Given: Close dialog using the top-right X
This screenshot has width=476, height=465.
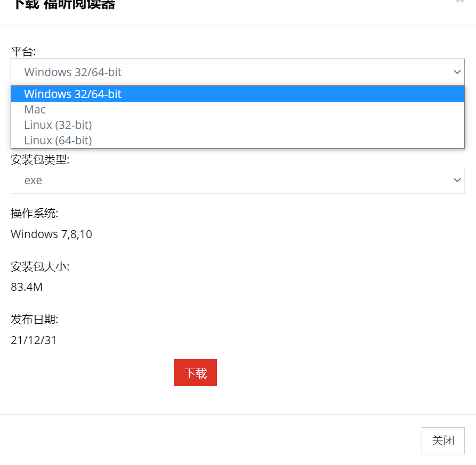Looking at the screenshot, I should [459, 2].
